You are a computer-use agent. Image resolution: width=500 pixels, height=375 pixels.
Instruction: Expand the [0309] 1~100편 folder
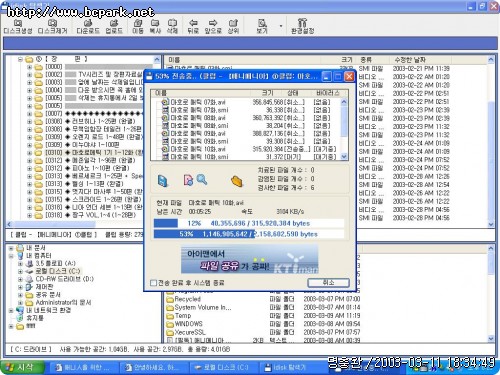[x=30, y=145]
